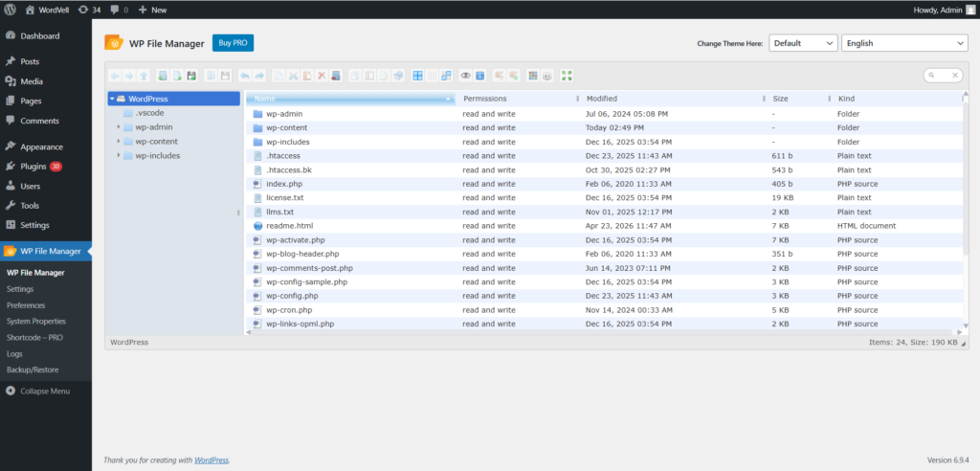Open the updates counter showing 34
This screenshot has height=471, width=980.
(x=89, y=10)
